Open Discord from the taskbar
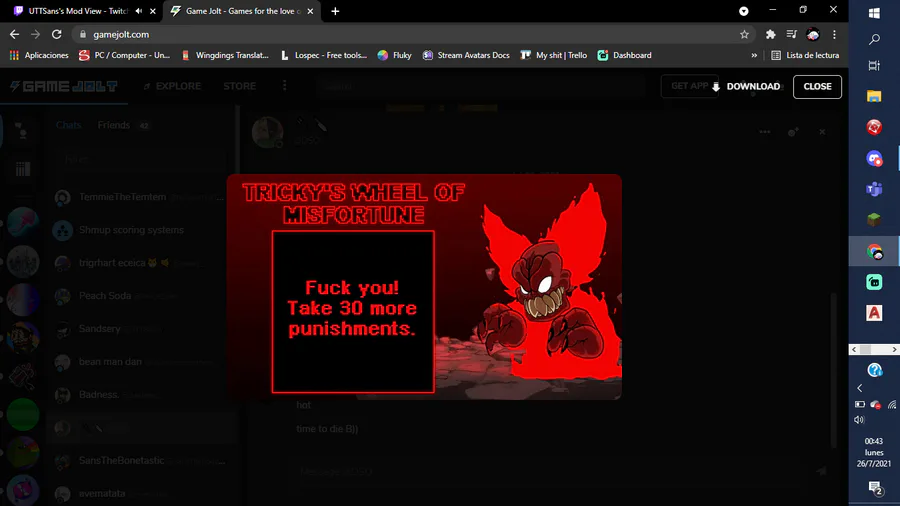Viewport: 900px width, 506px height. [874, 158]
